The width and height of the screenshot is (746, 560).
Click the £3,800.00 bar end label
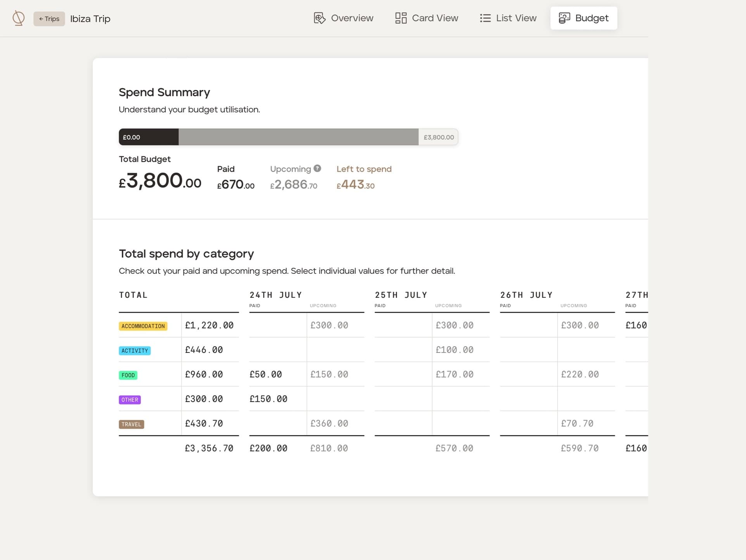coord(439,137)
